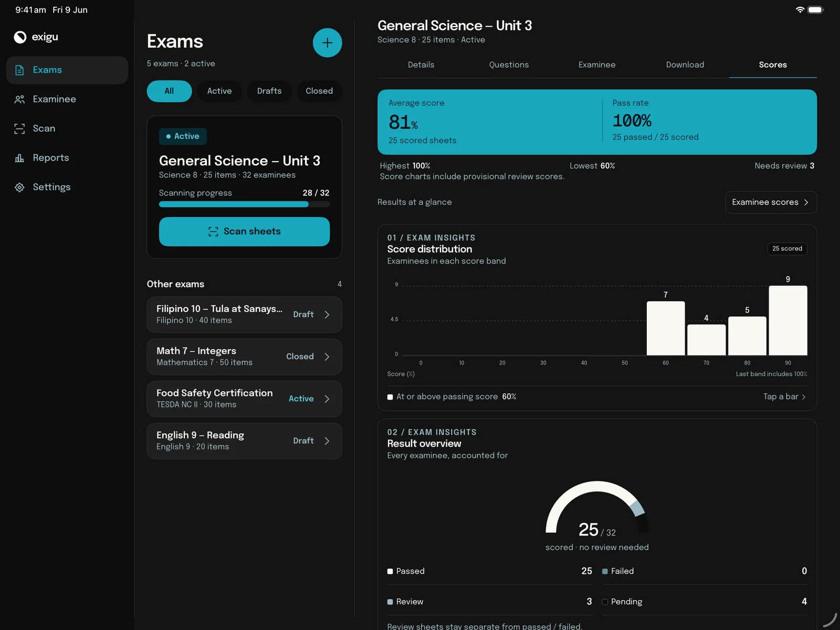The width and height of the screenshot is (840, 630).
Task: Click the Lowest 60% label
Action: [x=592, y=166]
